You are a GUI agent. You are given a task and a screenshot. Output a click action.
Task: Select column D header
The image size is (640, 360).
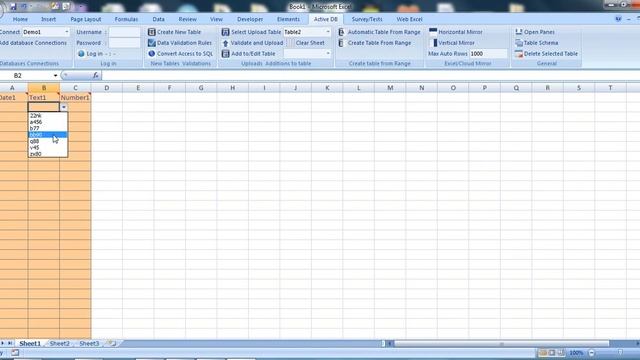[x=107, y=88]
